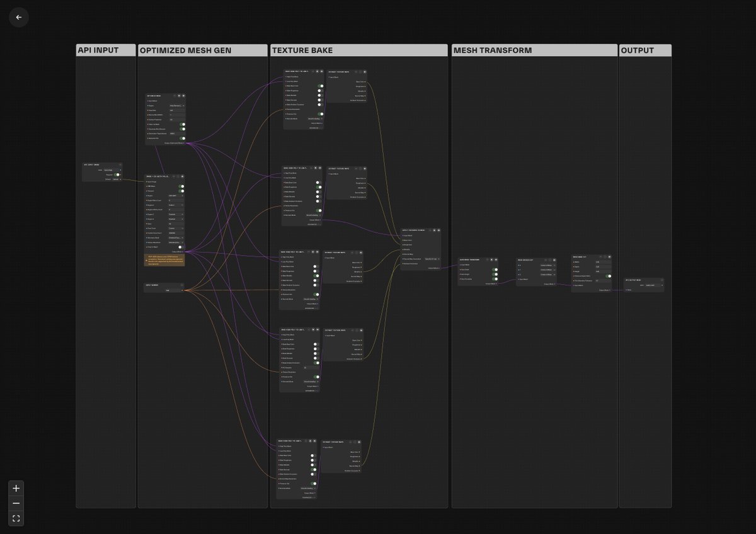
Task: Run the Apply Textures to Mesh node
Action: click(434, 230)
